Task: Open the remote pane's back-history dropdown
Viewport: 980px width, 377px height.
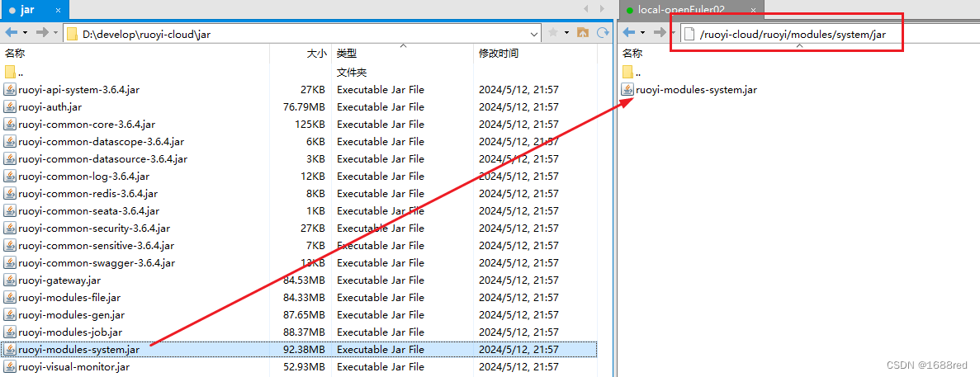Action: (641, 32)
